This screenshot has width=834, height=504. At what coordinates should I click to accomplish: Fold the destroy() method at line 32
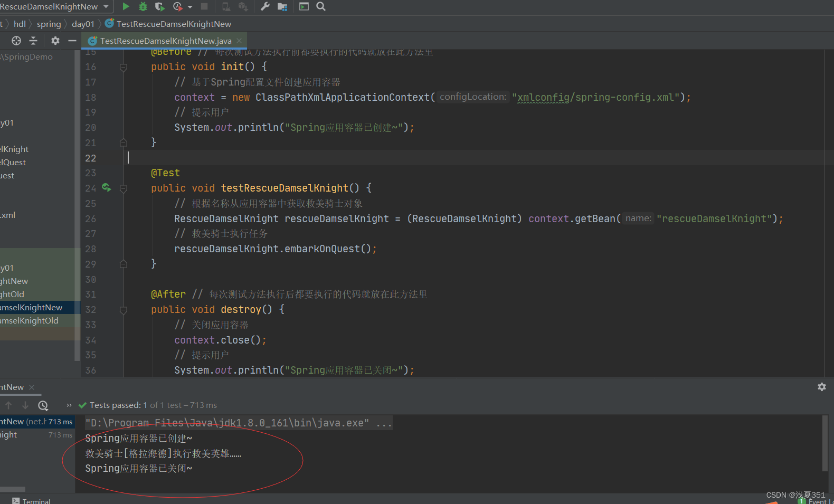(x=124, y=310)
